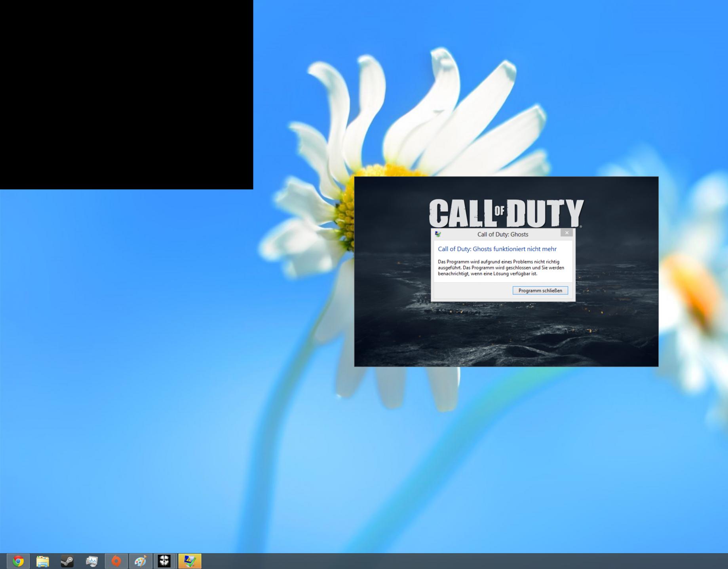The width and height of the screenshot is (728, 569).
Task: Switch to Origin in the taskbar
Action: [x=116, y=561]
